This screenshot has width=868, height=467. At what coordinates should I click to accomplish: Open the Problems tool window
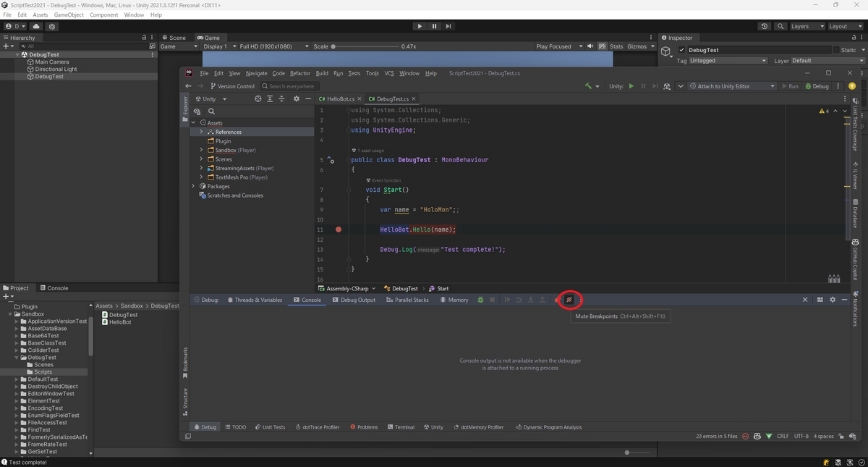(x=364, y=427)
